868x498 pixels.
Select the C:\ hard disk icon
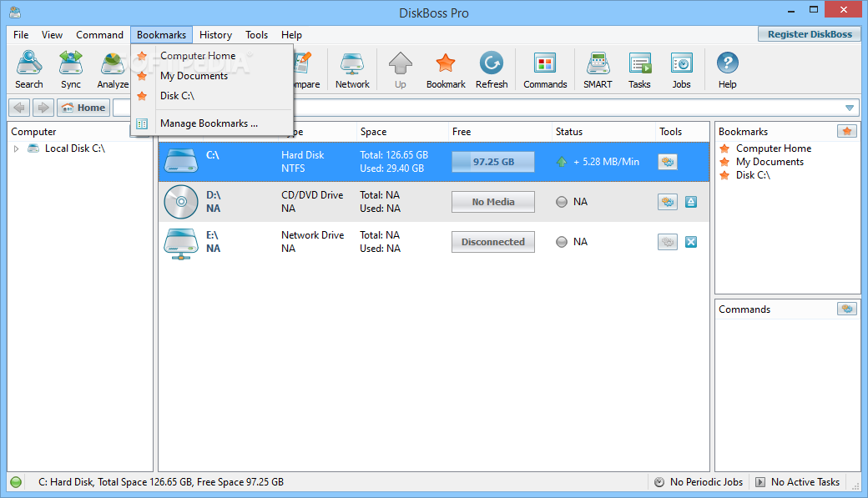coord(181,161)
